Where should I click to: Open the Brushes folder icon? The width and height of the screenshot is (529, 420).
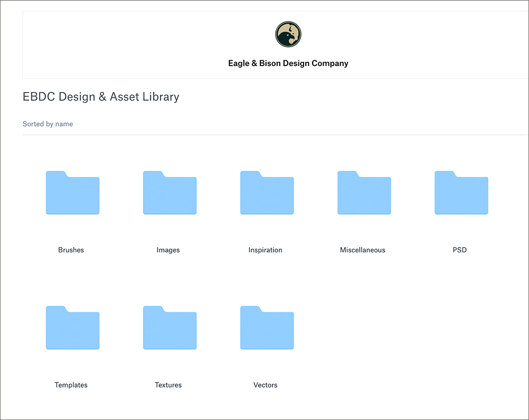pyautogui.click(x=72, y=193)
